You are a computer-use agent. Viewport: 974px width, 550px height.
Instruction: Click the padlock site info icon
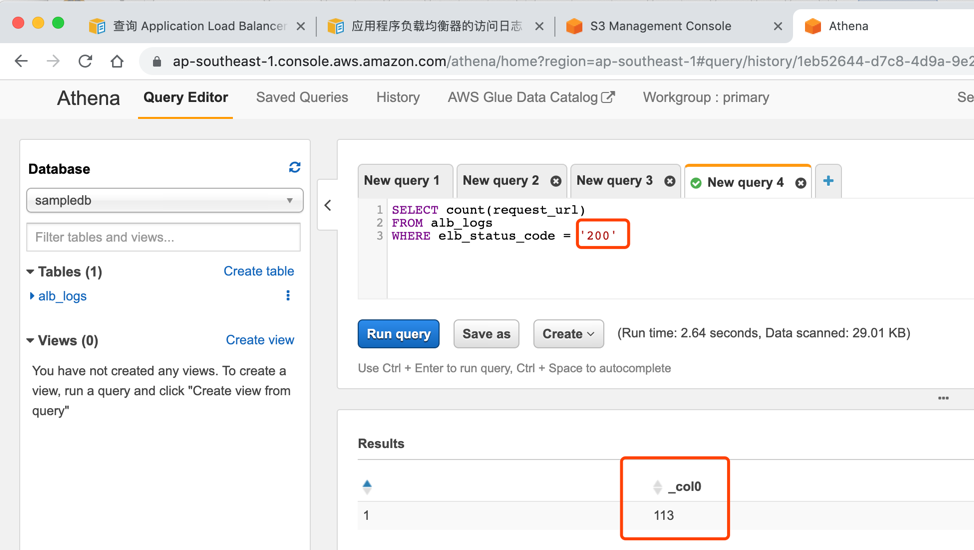coord(157,62)
